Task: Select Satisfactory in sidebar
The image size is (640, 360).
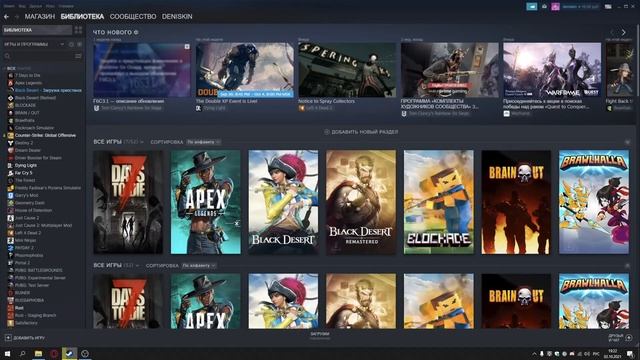Action: (x=26, y=323)
